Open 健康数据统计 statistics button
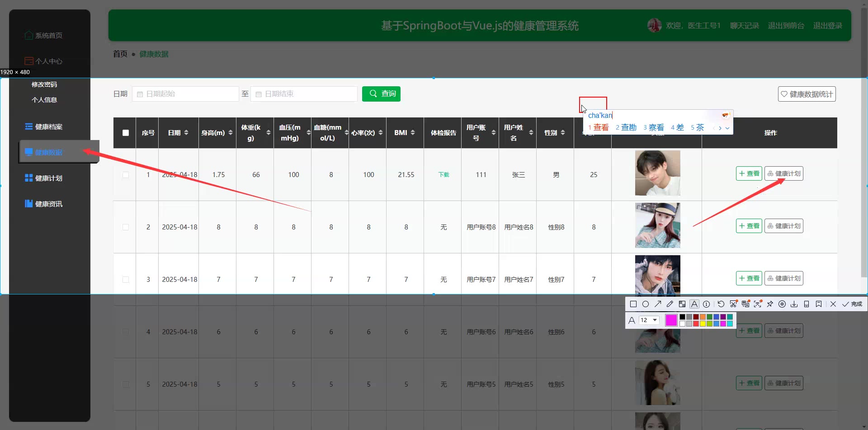 click(x=807, y=94)
